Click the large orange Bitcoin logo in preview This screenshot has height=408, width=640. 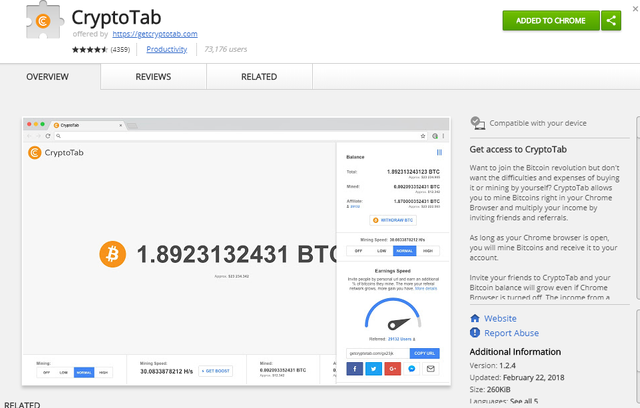(x=113, y=254)
